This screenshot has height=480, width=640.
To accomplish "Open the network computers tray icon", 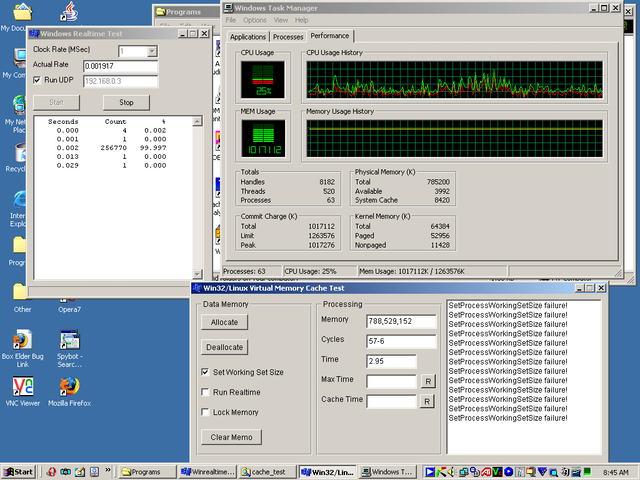I will (464, 472).
